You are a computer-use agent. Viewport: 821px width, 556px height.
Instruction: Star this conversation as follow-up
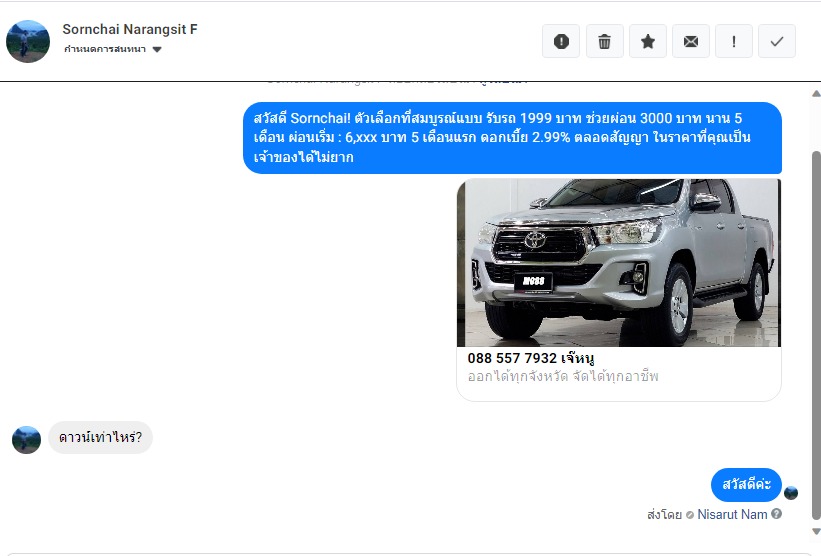(648, 41)
